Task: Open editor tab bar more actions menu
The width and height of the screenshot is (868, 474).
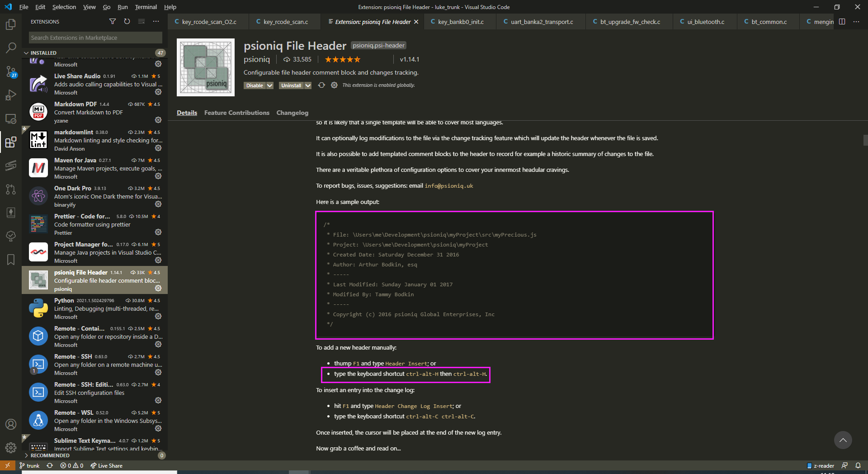Action: 856,21
